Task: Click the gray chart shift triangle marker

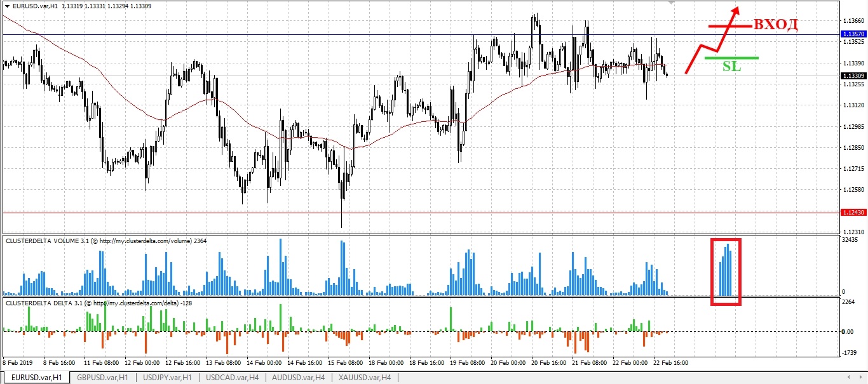Action: (x=672, y=3)
